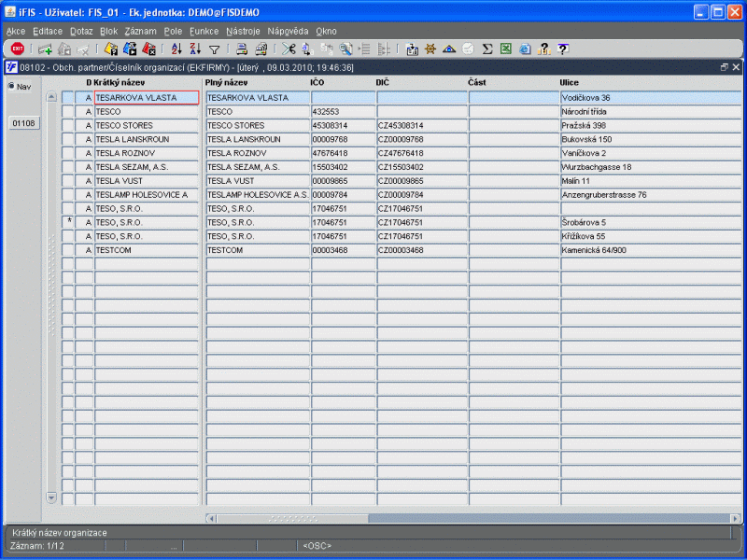
Task: Click the question mark with books icon
Action: click(543, 49)
